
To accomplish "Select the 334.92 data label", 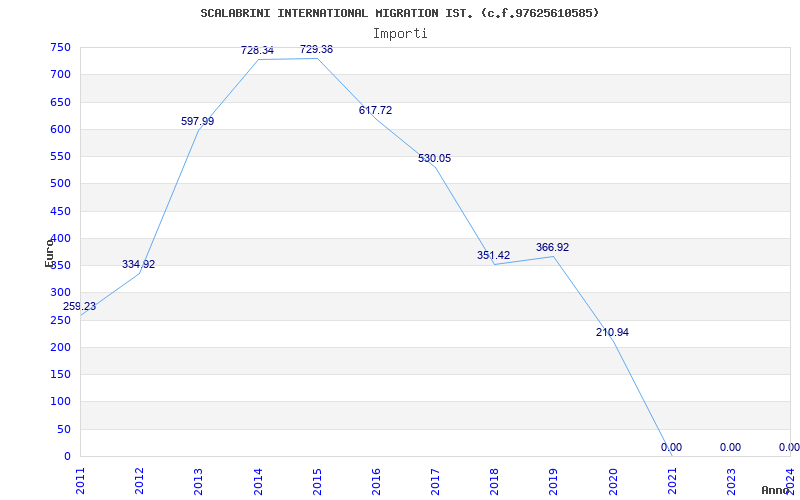I will tap(138, 264).
